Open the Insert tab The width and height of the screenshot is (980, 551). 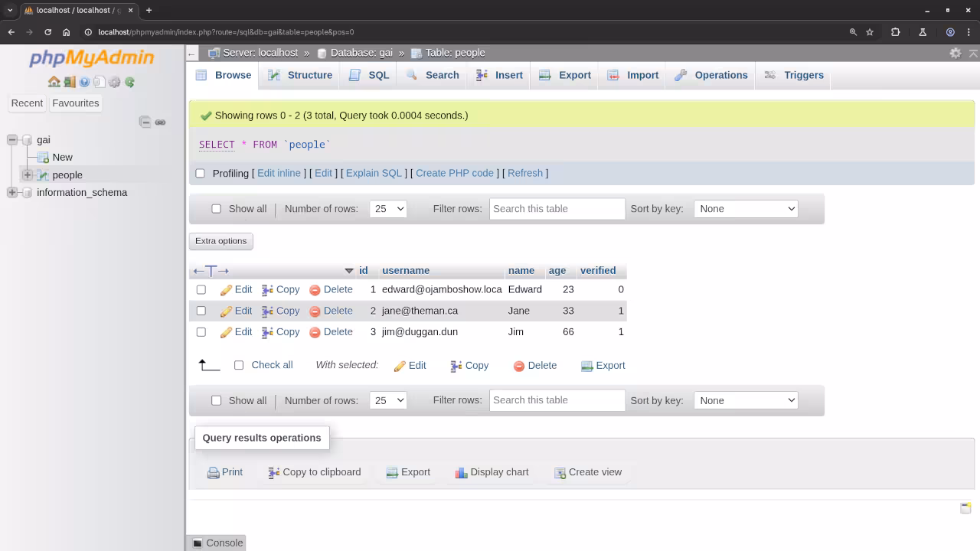pyautogui.click(x=499, y=75)
